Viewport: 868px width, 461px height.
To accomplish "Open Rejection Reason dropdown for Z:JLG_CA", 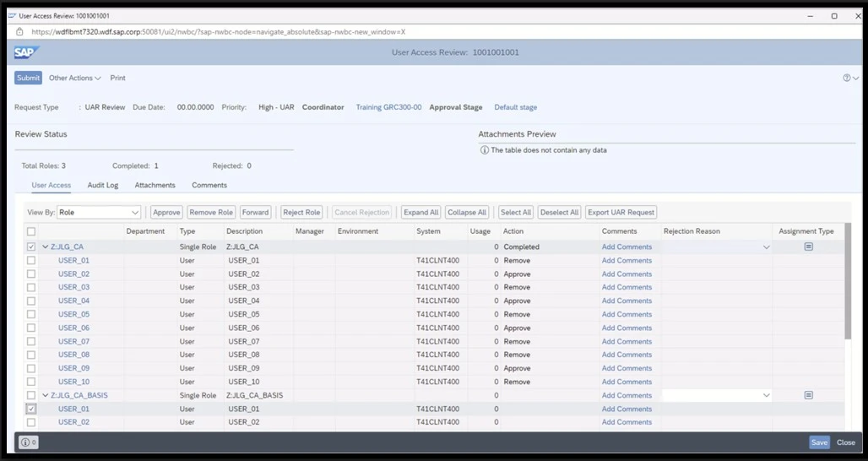I will 766,247.
